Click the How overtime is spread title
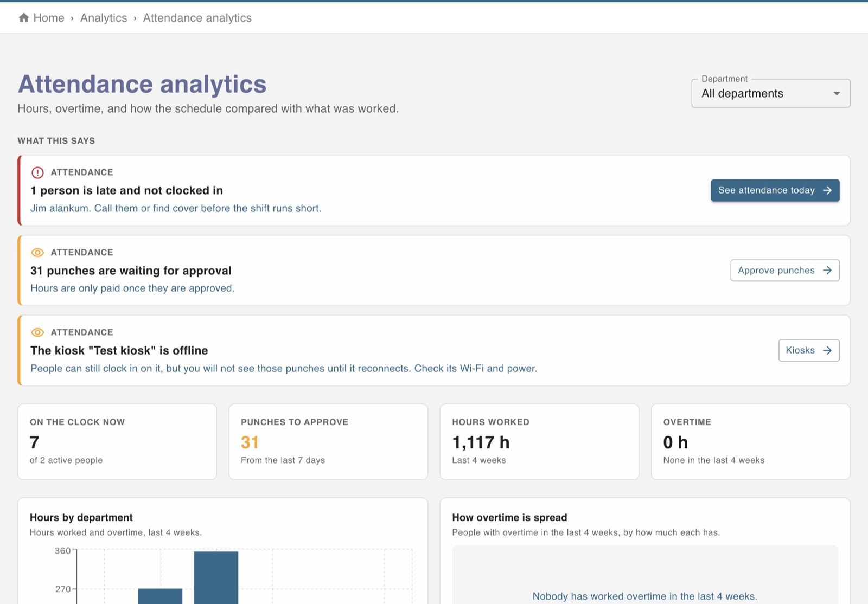Image resolution: width=868 pixels, height=604 pixels. tap(509, 517)
